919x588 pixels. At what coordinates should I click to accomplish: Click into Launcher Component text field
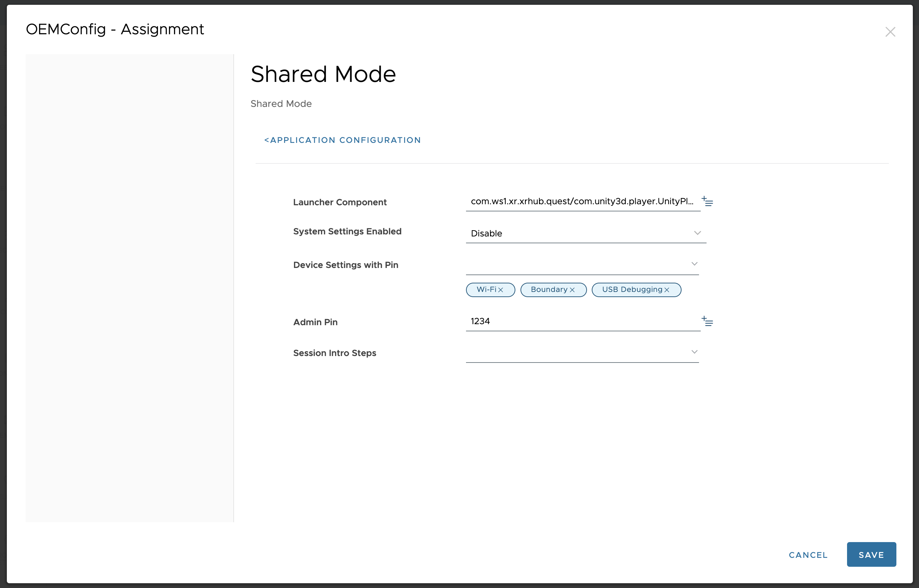click(581, 201)
